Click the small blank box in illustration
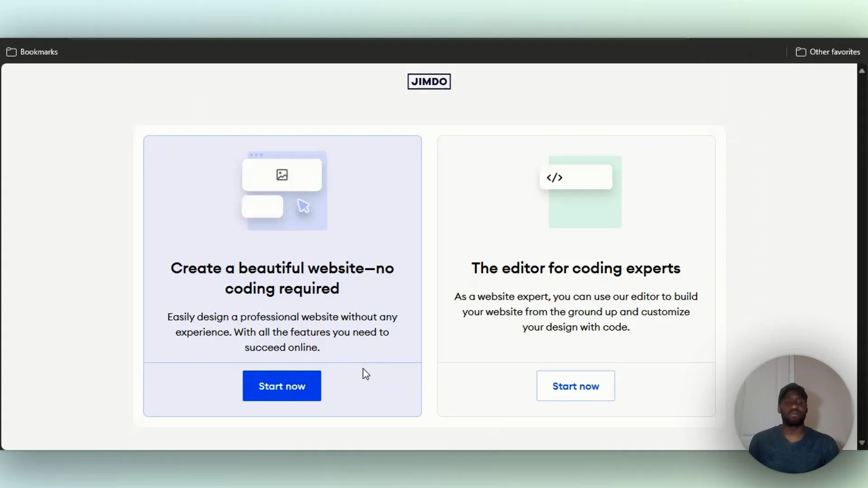This screenshot has height=488, width=868. [x=262, y=206]
